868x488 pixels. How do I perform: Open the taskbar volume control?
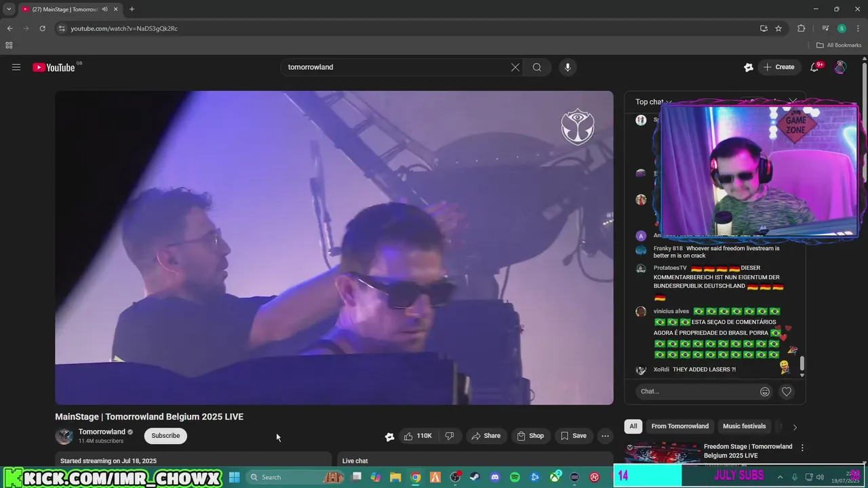(x=820, y=477)
